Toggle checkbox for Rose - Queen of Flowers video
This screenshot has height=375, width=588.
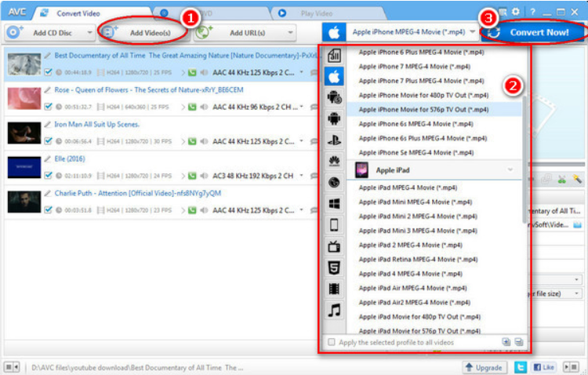click(x=49, y=107)
